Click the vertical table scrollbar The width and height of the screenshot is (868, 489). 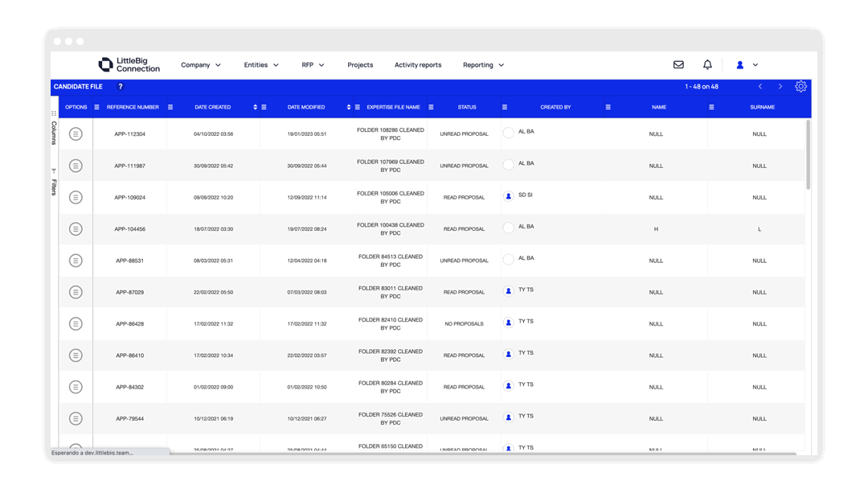(x=809, y=155)
